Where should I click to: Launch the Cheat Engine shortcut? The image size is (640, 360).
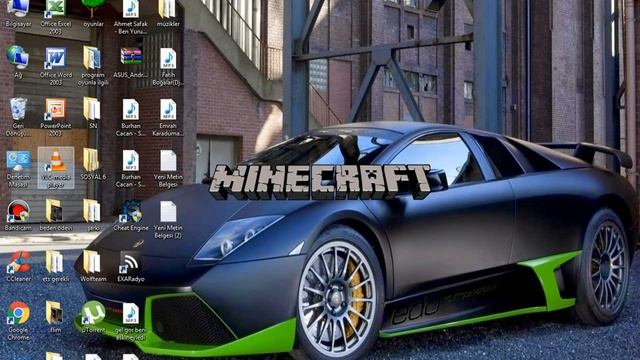(131, 215)
